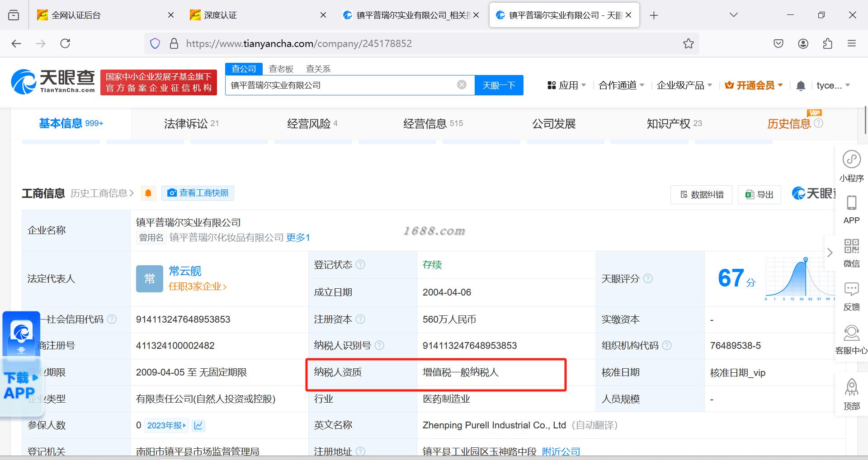Click the 天眼查 logo

[53, 82]
